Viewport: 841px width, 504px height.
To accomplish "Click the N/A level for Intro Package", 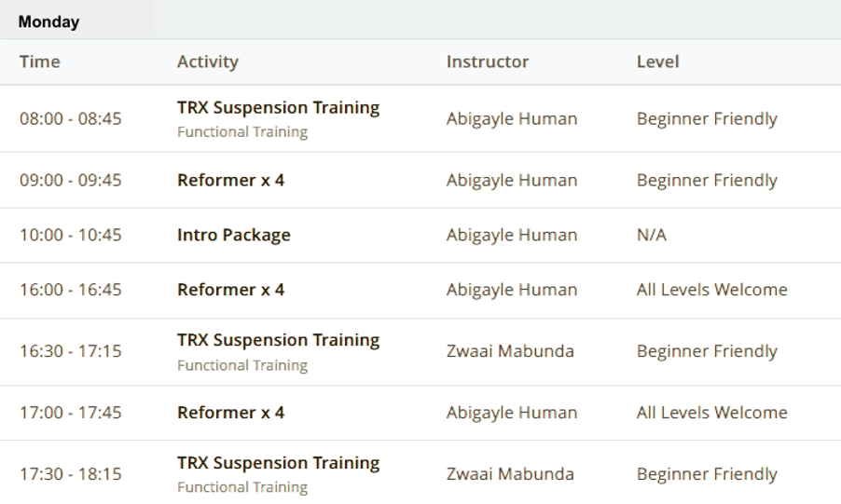I will coord(652,235).
